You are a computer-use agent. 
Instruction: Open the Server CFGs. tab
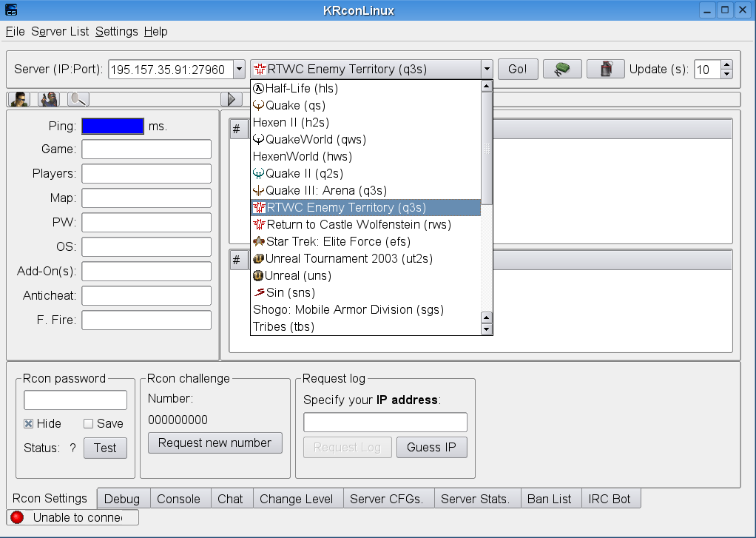coord(389,499)
